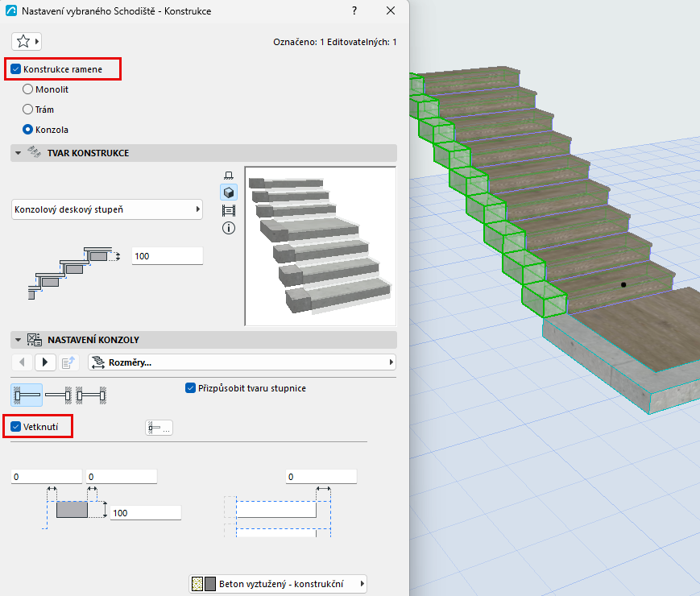Open the Konzolový deskový stupeň dropdown

[x=107, y=209]
